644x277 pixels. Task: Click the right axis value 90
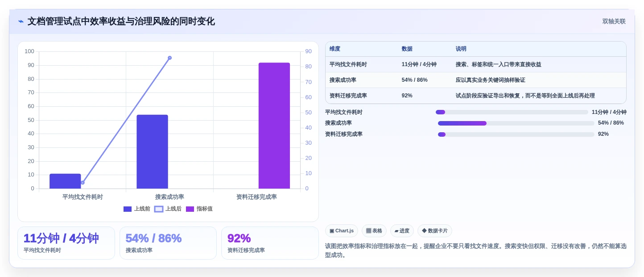[x=308, y=51]
